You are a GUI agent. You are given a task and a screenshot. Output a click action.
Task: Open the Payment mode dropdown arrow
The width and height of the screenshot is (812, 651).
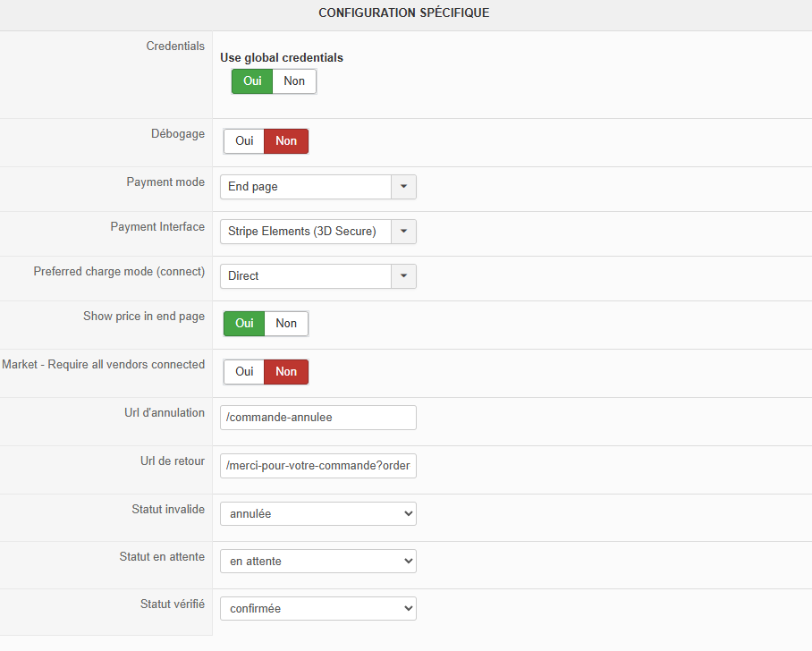point(403,187)
